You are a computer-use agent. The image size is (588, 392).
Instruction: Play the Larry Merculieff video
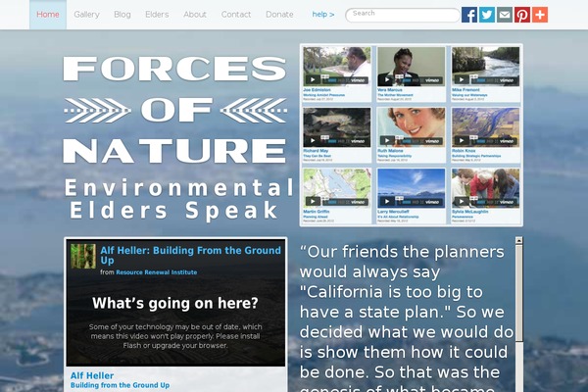(387, 202)
